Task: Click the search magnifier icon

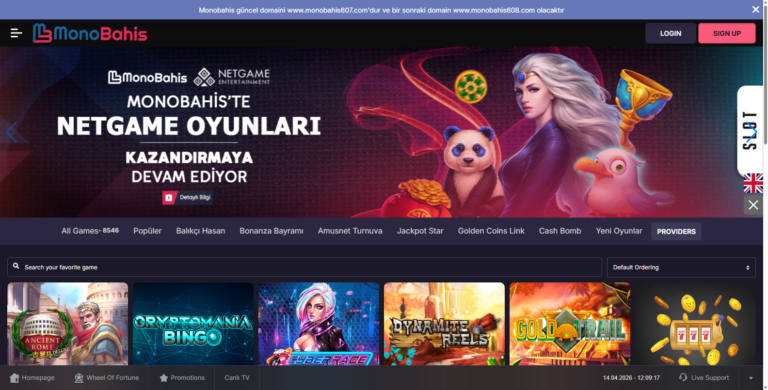Action: click(x=16, y=266)
